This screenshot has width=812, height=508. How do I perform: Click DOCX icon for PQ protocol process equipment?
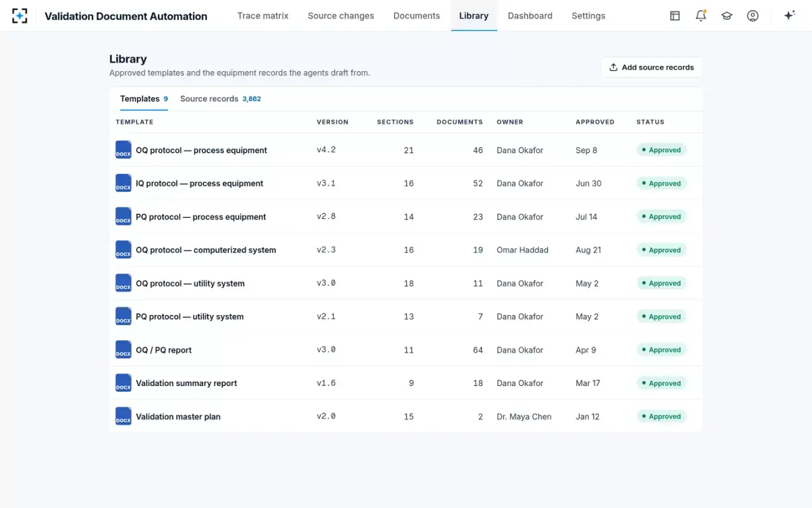(x=123, y=217)
